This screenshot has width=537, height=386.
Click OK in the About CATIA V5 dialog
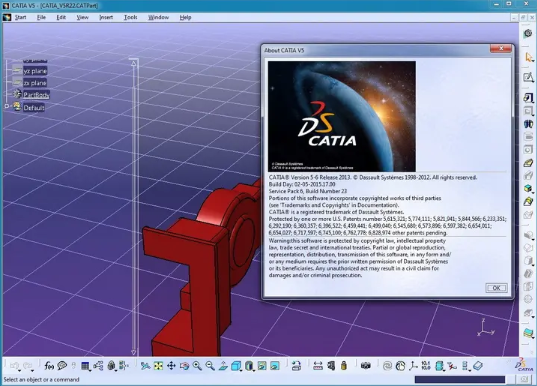pos(496,288)
